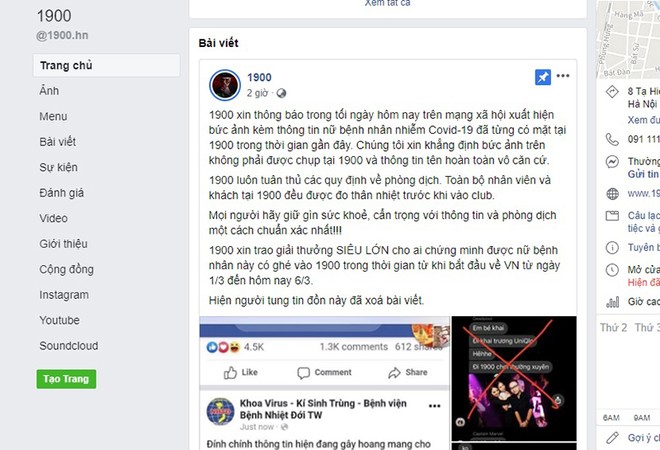Click the Messenger icon in info panel
Viewport: 660px width, 450px height.
[x=612, y=162]
